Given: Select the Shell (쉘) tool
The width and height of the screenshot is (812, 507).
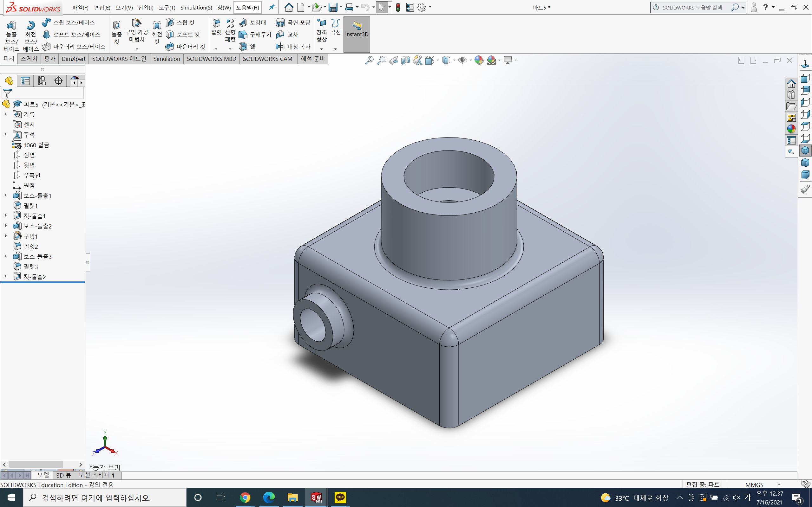Looking at the screenshot, I should coord(243,46).
